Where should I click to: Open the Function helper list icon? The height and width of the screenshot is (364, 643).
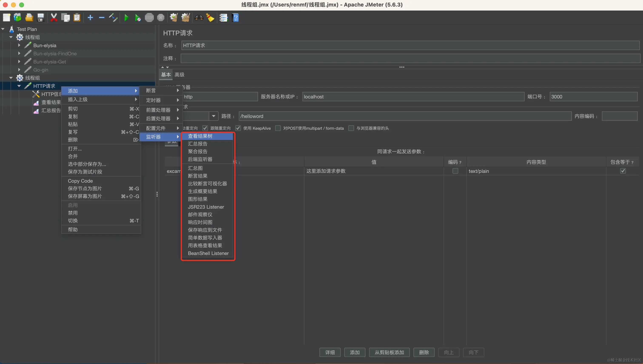(x=224, y=17)
